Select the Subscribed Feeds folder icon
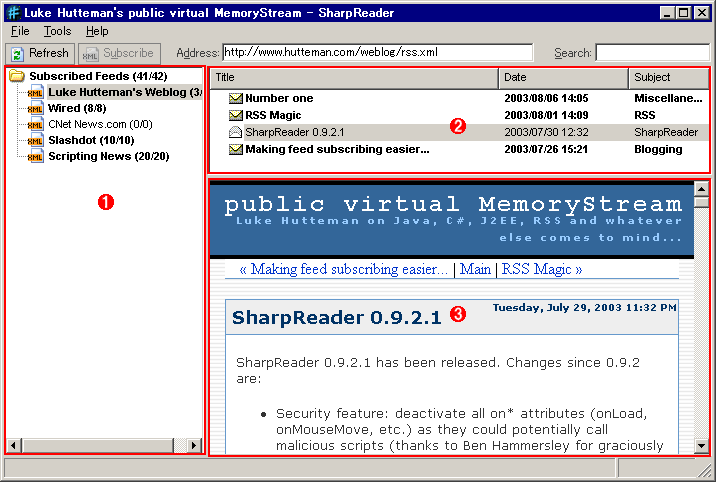This screenshot has width=716, height=482. 17,76
